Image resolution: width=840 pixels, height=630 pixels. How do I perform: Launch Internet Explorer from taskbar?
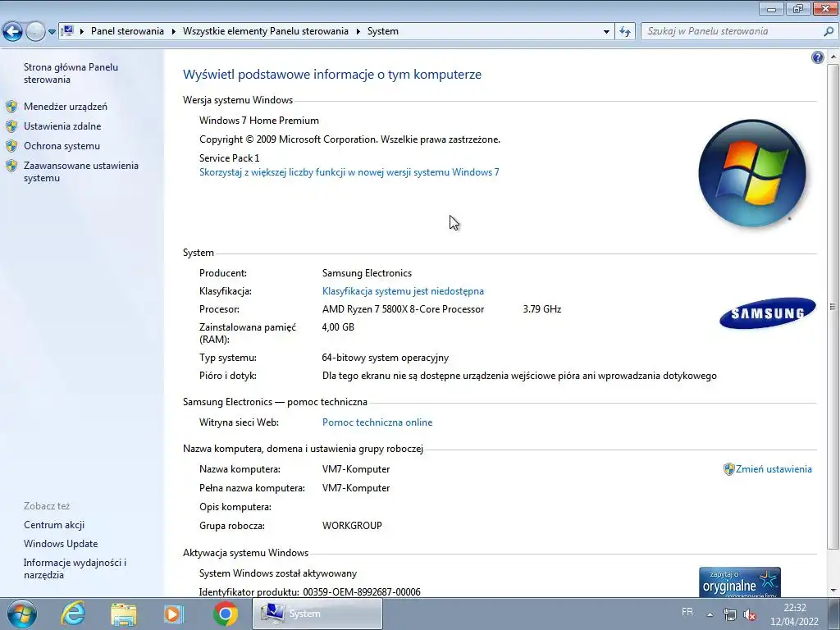pos(73,614)
